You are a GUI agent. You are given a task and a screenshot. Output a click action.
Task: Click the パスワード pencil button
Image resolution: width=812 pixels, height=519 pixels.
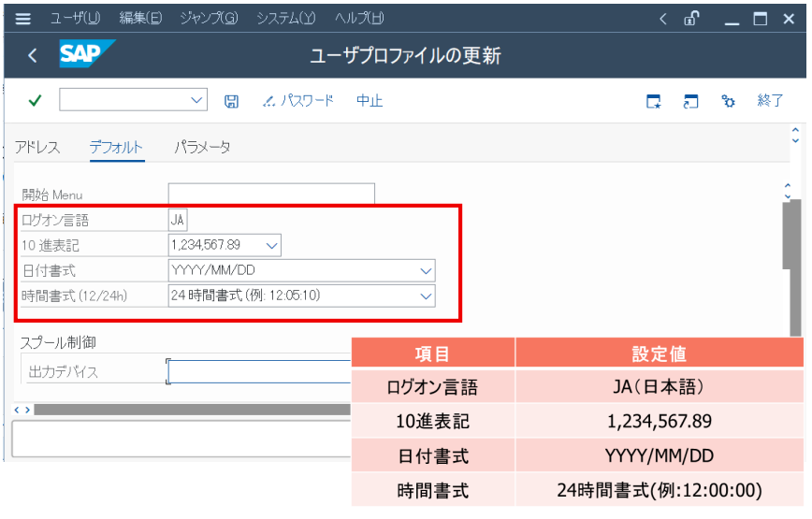pos(297,100)
